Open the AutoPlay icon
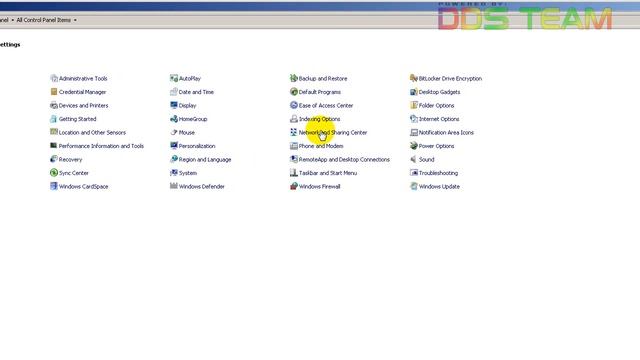 coord(174,78)
